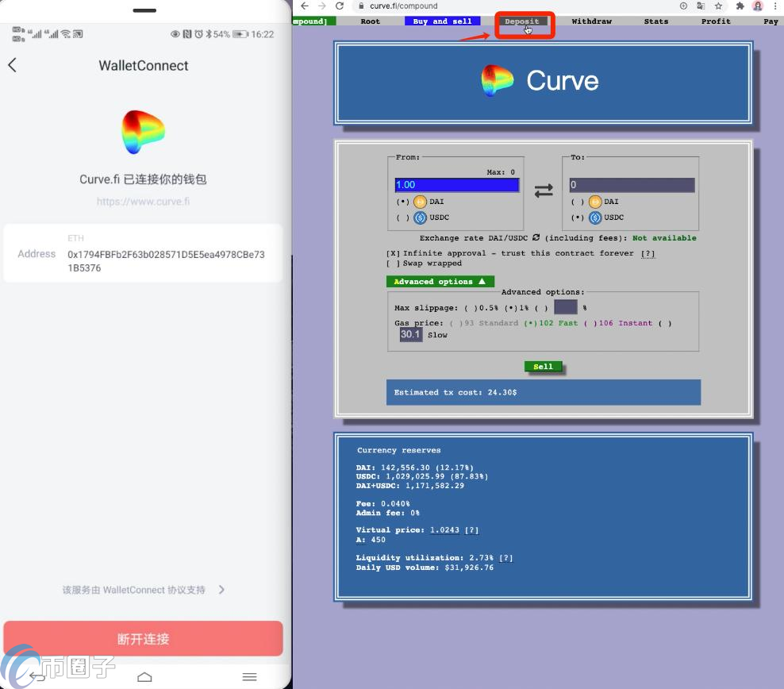Click the Max: 0 balance label

tap(501, 172)
